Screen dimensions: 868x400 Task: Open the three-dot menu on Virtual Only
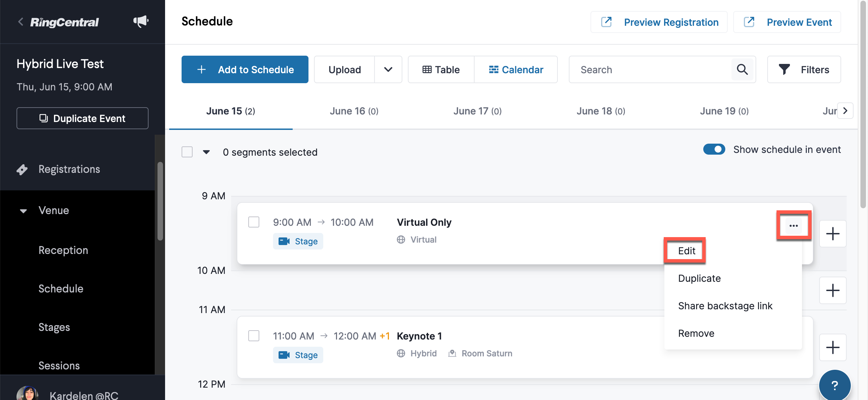794,226
